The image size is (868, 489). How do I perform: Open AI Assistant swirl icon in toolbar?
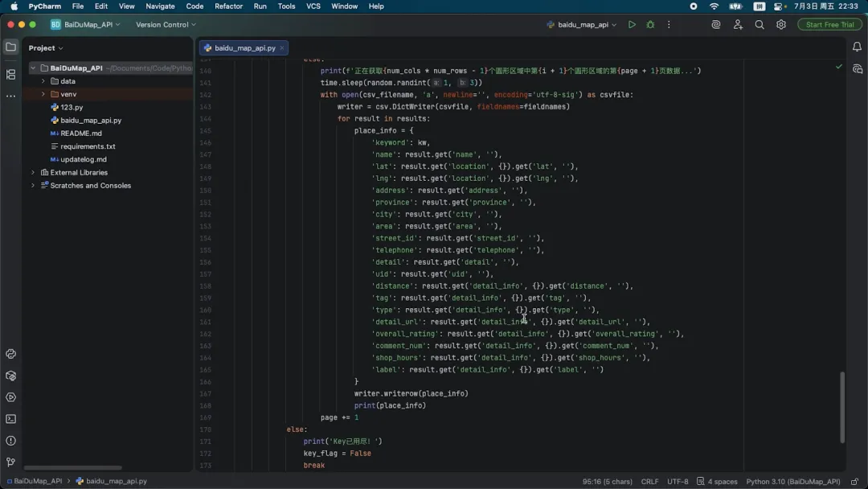click(716, 24)
